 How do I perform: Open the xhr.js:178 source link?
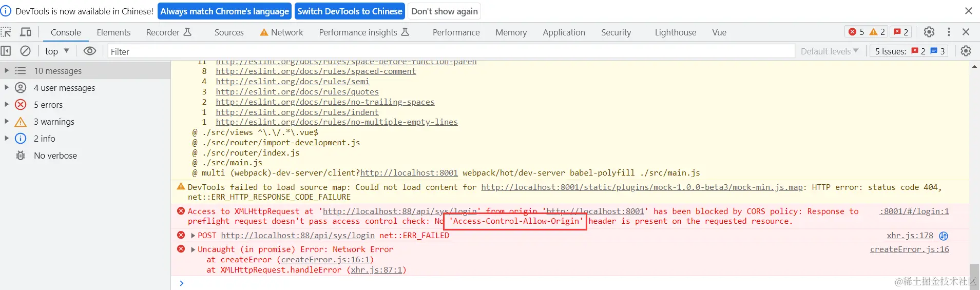(910, 236)
